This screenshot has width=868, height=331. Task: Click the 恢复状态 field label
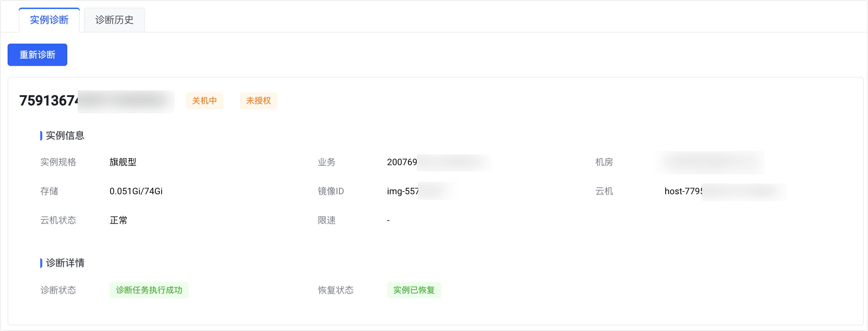coord(336,290)
